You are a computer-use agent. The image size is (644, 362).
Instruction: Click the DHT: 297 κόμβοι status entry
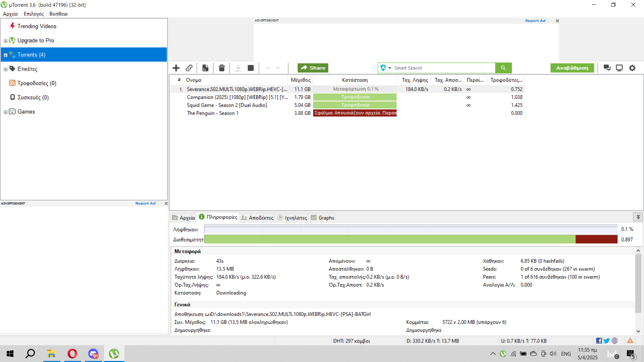click(x=352, y=341)
